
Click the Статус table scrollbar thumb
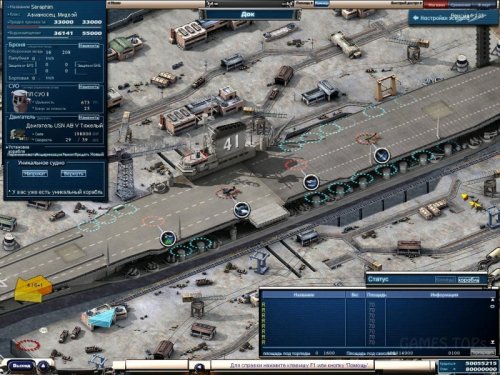click(x=493, y=306)
